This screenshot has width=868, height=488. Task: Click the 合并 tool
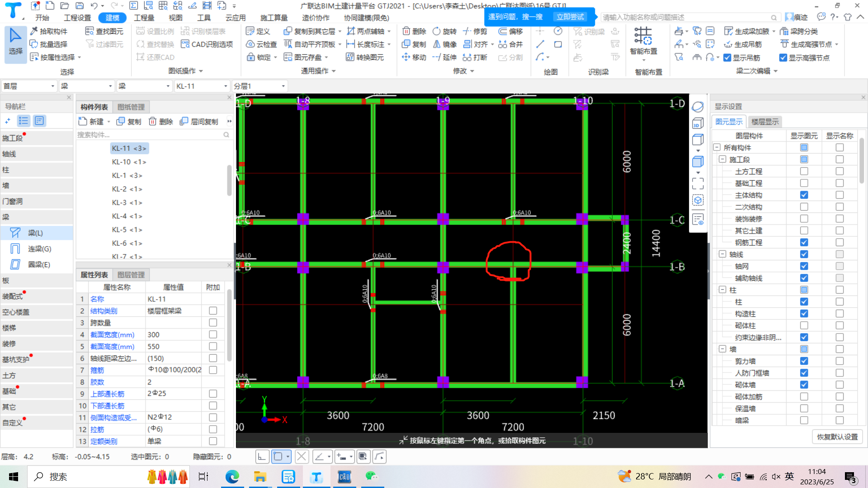511,44
